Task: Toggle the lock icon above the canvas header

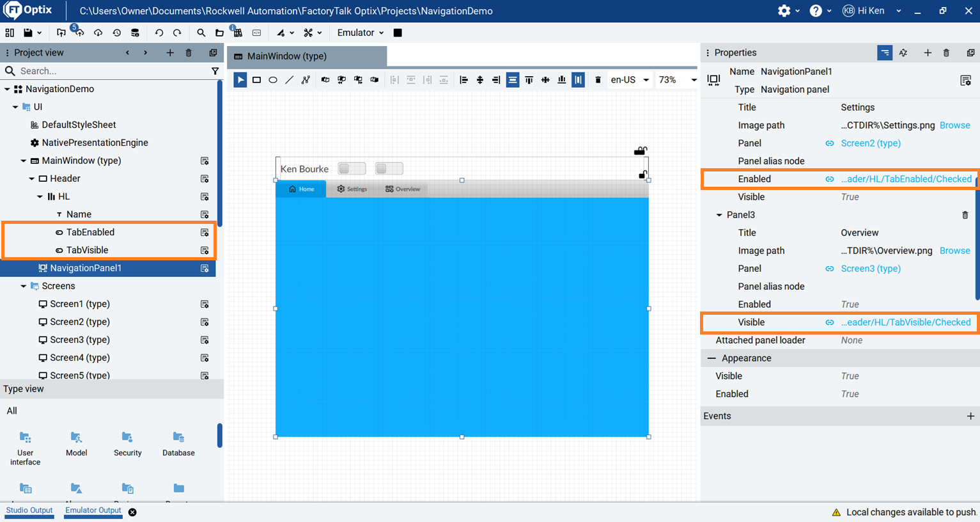Action: click(640, 151)
